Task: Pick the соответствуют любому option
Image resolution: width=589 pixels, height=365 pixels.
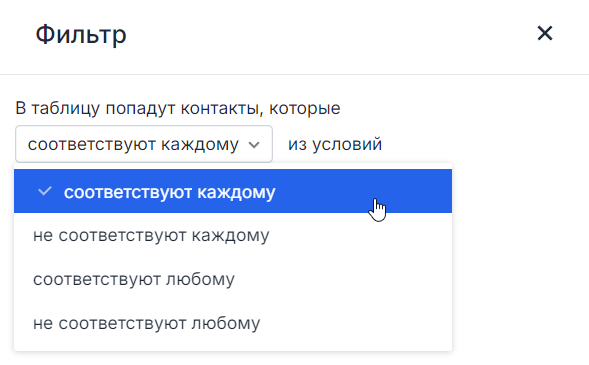Action: pos(233,279)
